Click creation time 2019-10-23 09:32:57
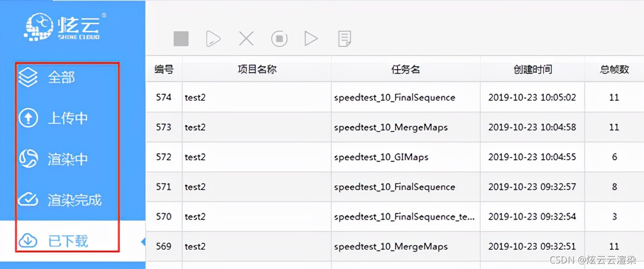Screen dimensions: 644x269 [x=532, y=186]
